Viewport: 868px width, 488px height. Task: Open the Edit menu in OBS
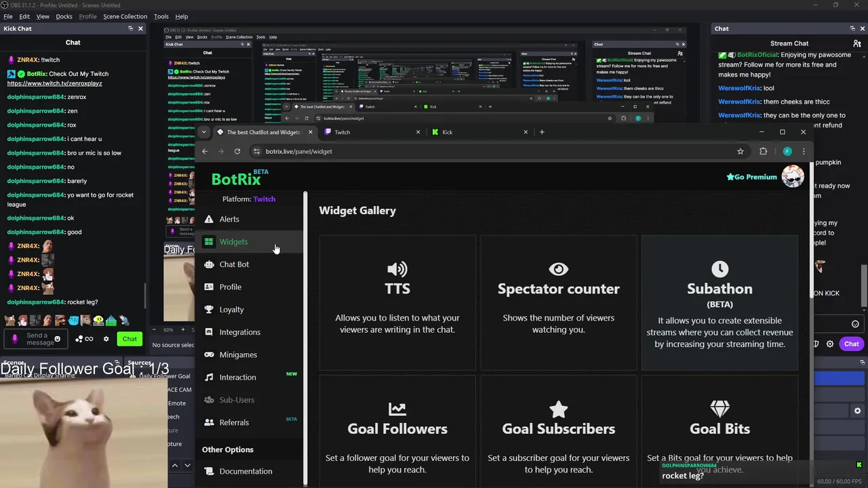click(x=24, y=16)
